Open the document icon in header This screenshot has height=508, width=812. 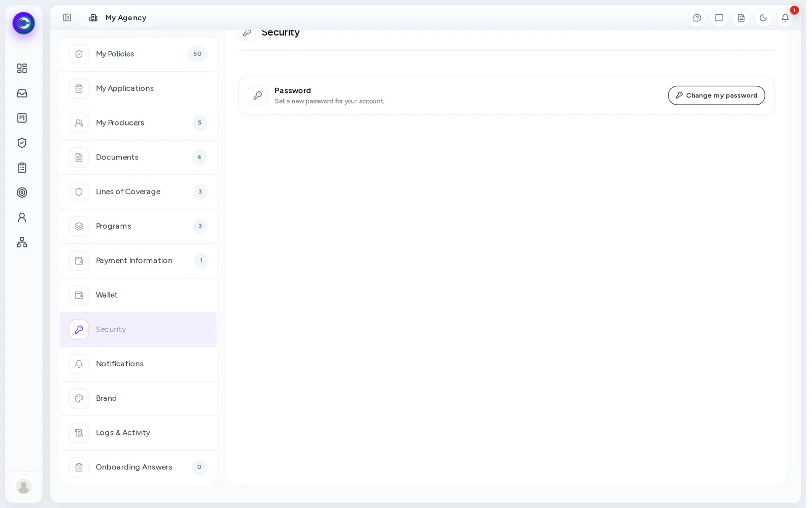tap(741, 18)
